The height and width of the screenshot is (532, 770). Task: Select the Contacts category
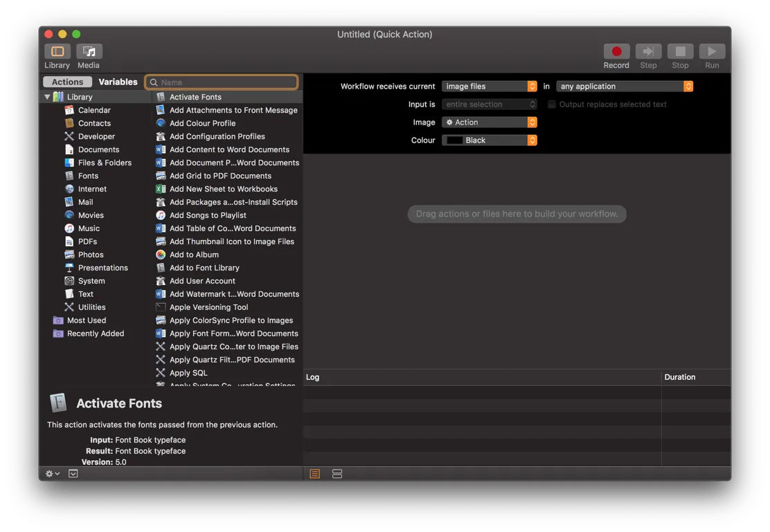pyautogui.click(x=94, y=123)
